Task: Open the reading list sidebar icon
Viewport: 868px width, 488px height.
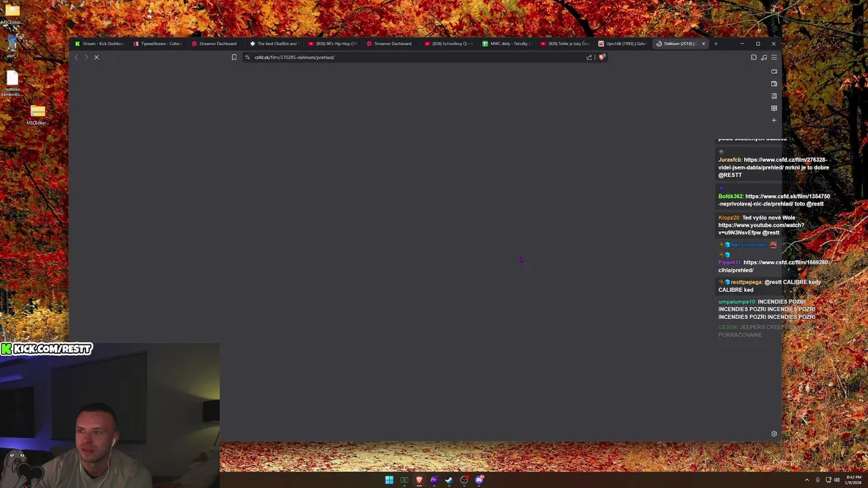Action: (774, 108)
